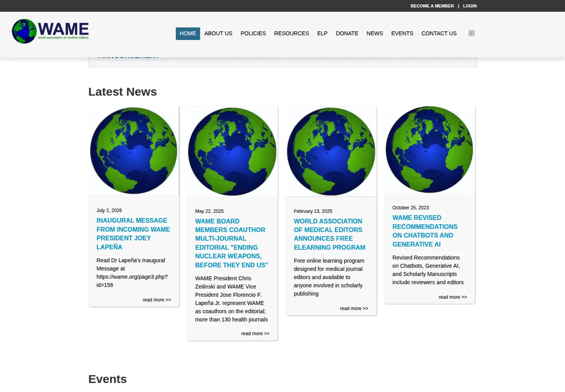Click the 'Events' section heading

108,379
